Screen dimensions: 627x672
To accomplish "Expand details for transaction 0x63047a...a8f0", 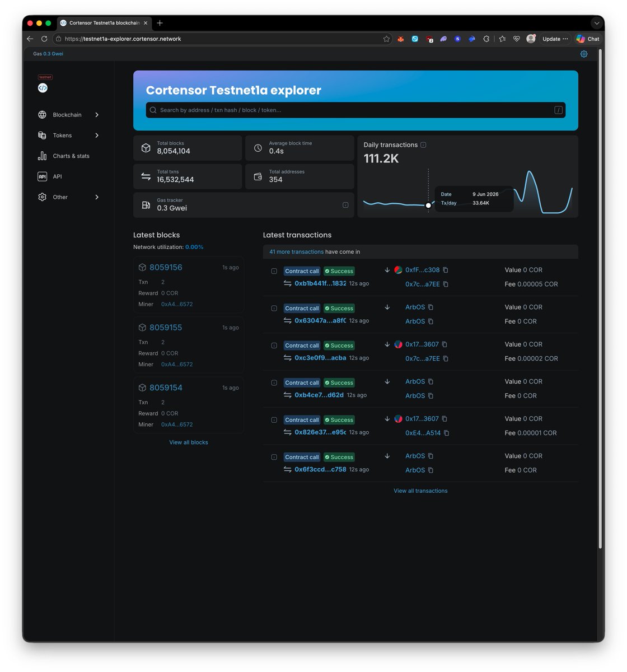I will tap(274, 309).
